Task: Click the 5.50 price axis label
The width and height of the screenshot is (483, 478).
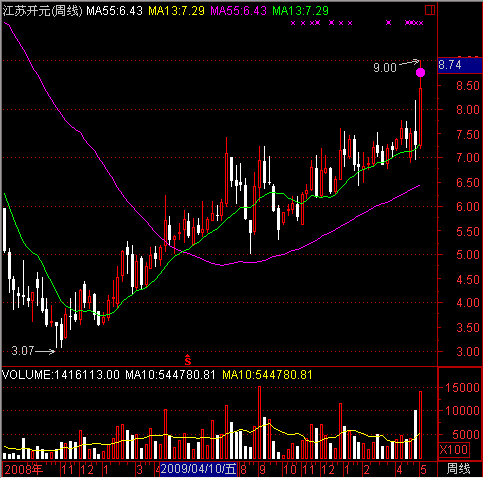Action: pos(468,231)
